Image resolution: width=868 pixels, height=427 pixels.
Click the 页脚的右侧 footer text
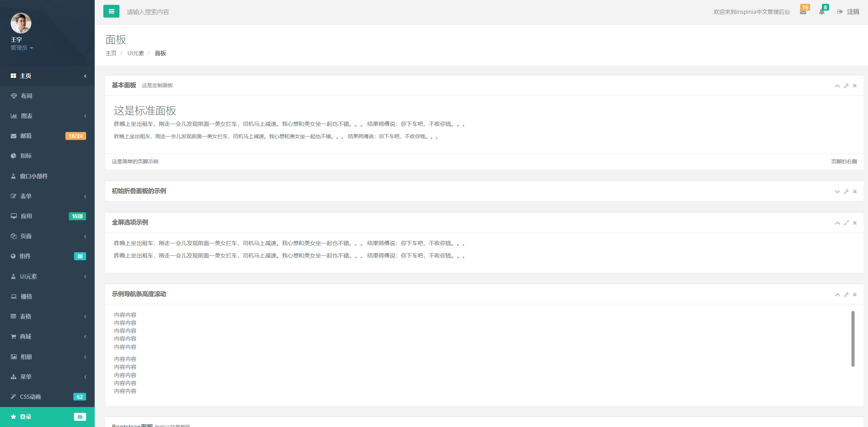844,162
